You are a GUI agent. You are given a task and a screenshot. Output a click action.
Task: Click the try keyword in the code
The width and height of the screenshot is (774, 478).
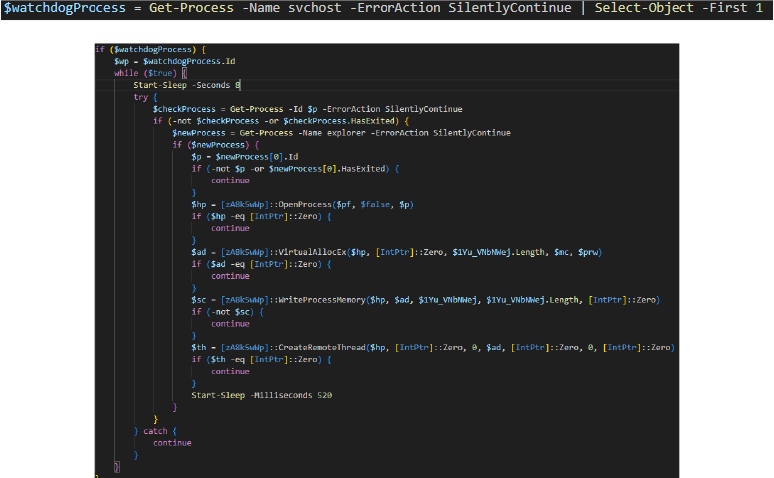click(x=139, y=97)
